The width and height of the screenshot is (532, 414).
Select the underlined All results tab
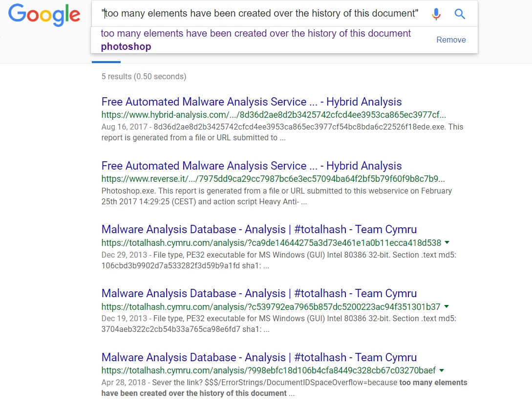[x=106, y=62]
